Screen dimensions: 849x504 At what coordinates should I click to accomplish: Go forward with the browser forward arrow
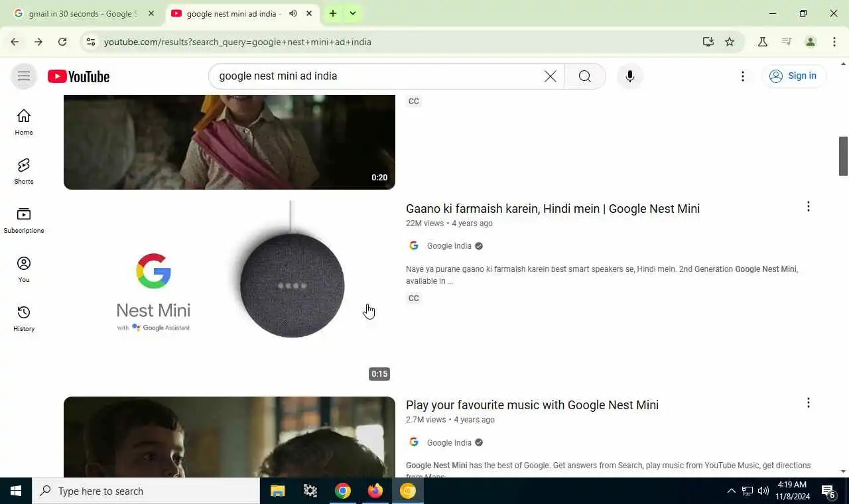(38, 42)
